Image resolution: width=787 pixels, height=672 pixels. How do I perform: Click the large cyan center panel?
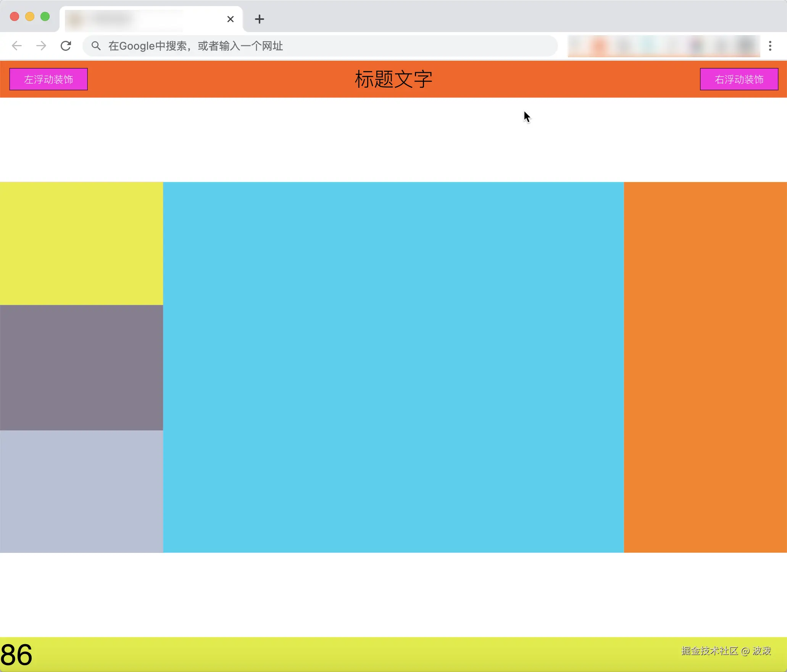click(393, 367)
